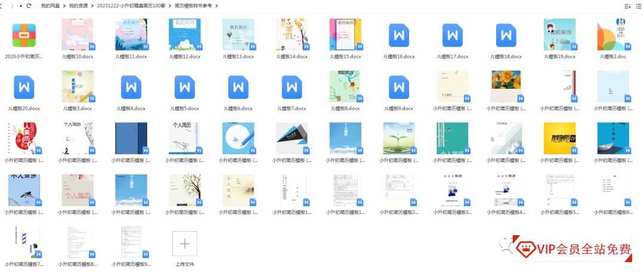The image size is (644, 274).
Task: Select the green tree branch RESUME thumbnail
Action: click(x=184, y=191)
